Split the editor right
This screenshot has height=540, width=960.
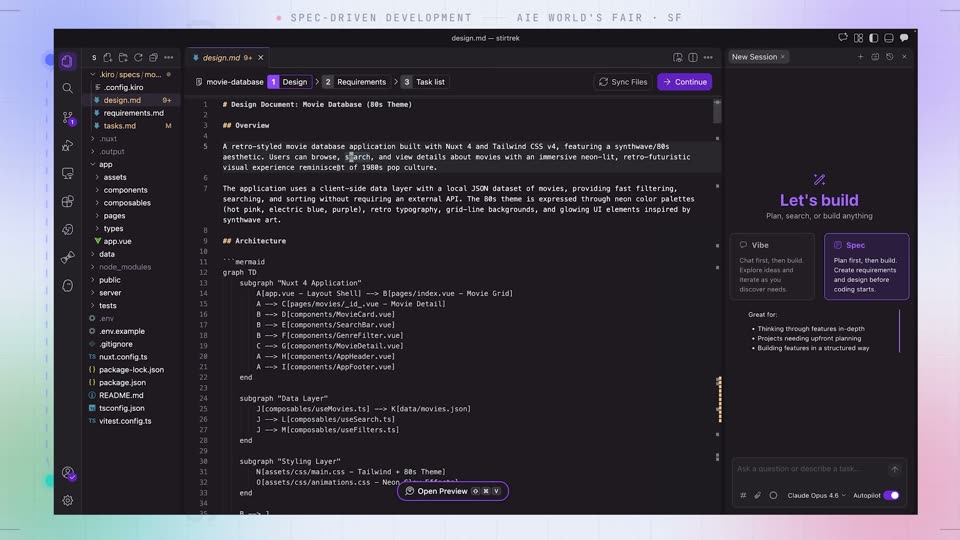692,58
